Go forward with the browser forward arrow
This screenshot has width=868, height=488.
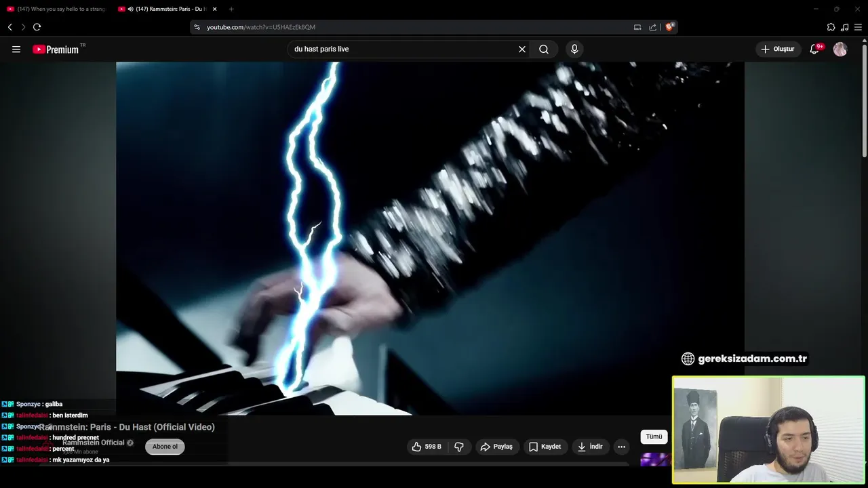(x=23, y=27)
